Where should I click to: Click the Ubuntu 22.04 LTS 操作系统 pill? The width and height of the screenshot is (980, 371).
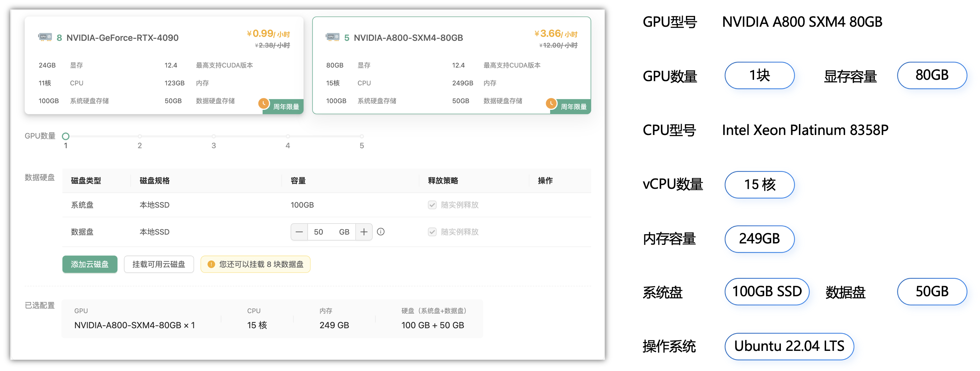(x=789, y=346)
